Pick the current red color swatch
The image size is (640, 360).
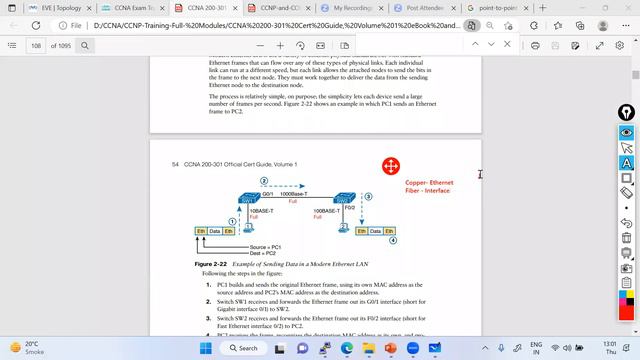point(626,312)
